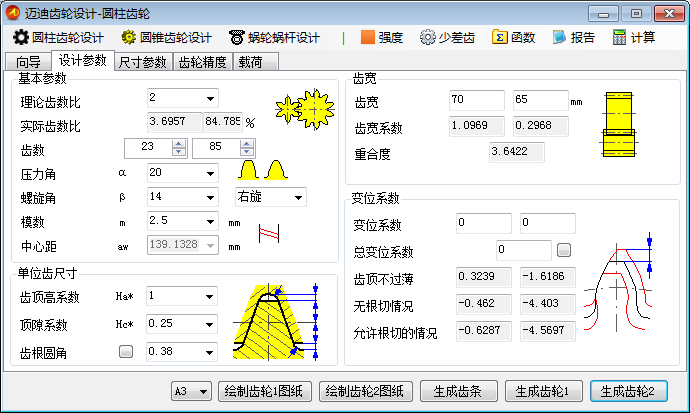Open the 少差齿 tool

[x=447, y=38]
